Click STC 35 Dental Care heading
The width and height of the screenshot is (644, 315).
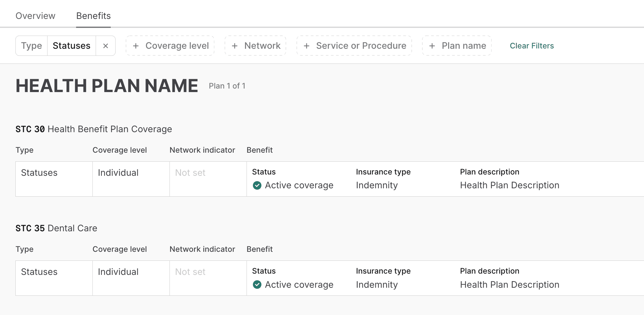tap(56, 228)
